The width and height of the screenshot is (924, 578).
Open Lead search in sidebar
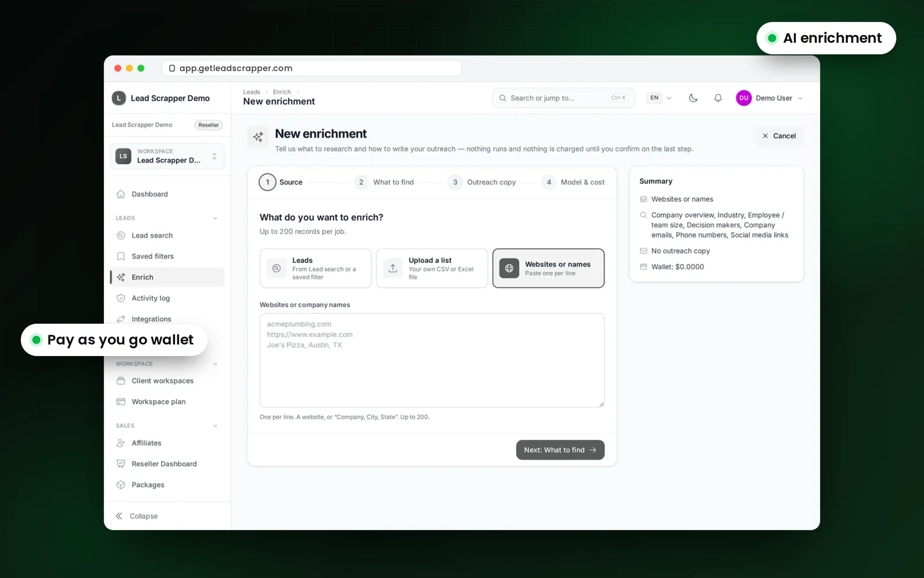167,235
